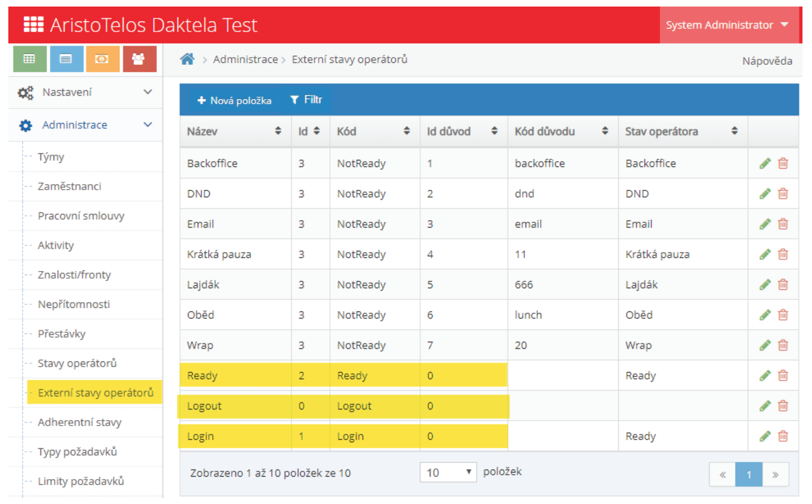Open the items-per-page dropdown showing 10
The image size is (812, 504).
point(448,472)
